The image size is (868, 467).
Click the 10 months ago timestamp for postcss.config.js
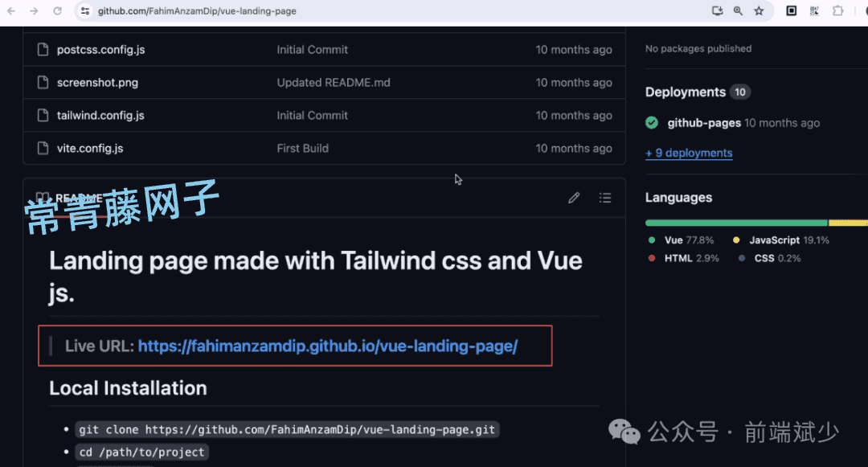pyautogui.click(x=574, y=49)
